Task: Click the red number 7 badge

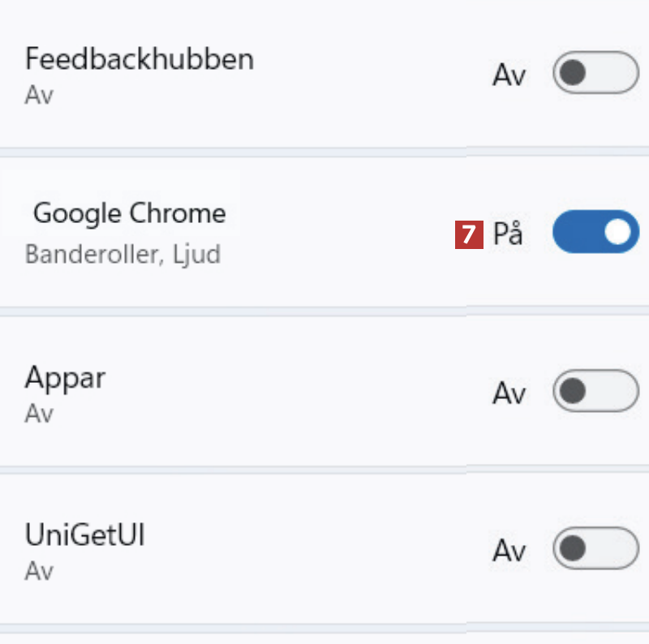Action: click(x=469, y=234)
